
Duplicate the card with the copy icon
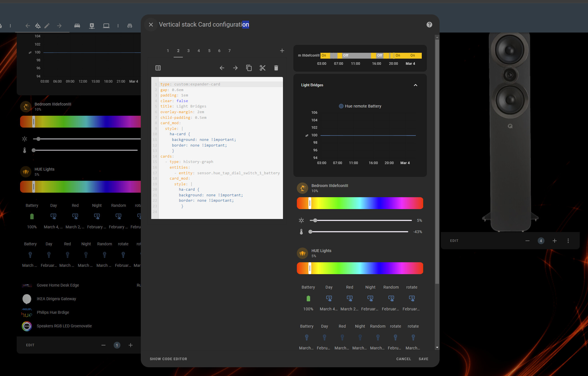[249, 68]
